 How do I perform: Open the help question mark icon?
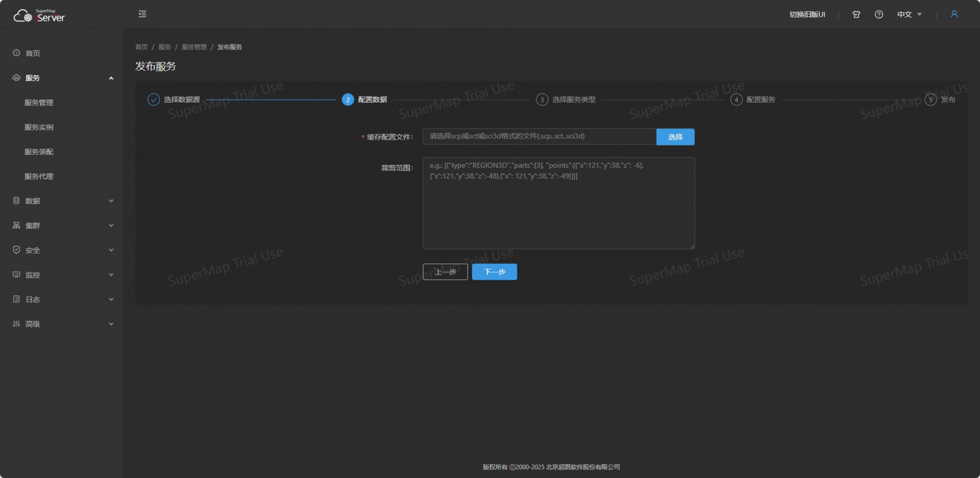pos(879,14)
